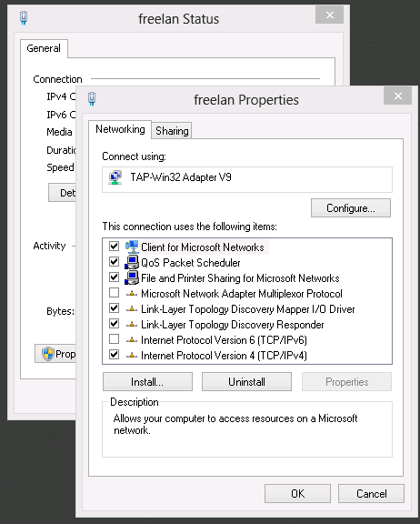Screen dimensions: 420x524
Task: Click the QoS Packet Scheduler icon
Action: [132, 262]
